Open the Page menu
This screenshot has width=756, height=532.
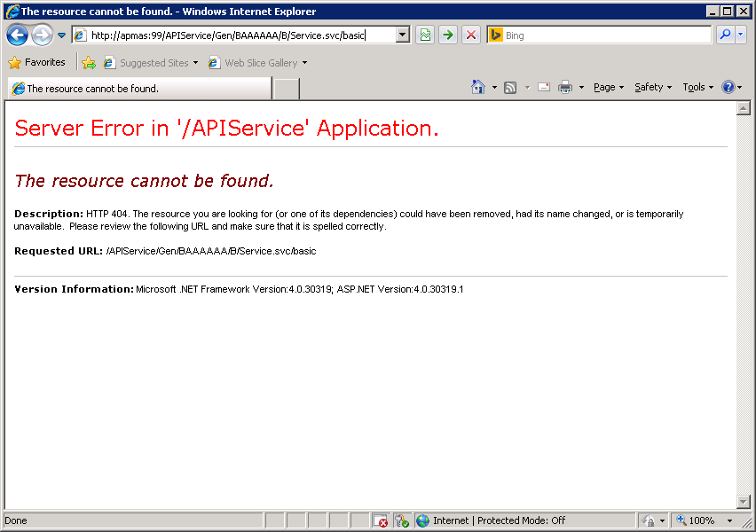pos(605,87)
